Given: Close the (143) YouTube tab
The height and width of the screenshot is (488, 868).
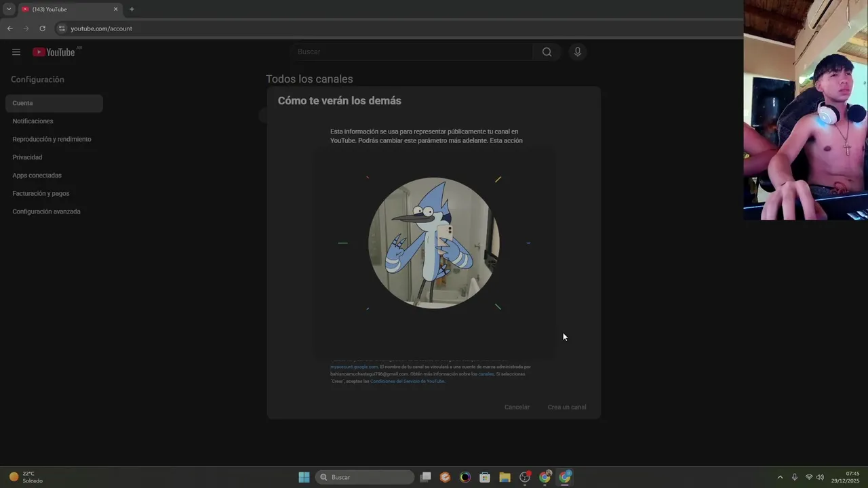Looking at the screenshot, I should point(115,9).
